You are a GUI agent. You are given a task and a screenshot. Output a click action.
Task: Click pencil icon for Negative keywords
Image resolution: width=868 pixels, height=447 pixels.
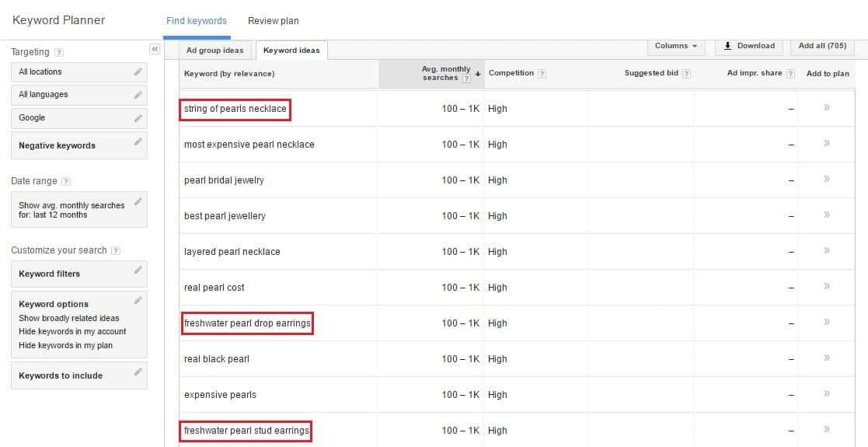pos(138,141)
